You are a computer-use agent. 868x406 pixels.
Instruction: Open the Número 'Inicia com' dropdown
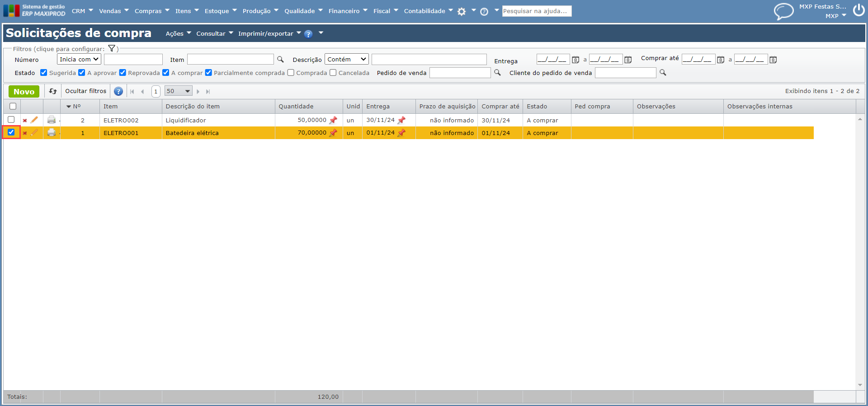coord(79,59)
